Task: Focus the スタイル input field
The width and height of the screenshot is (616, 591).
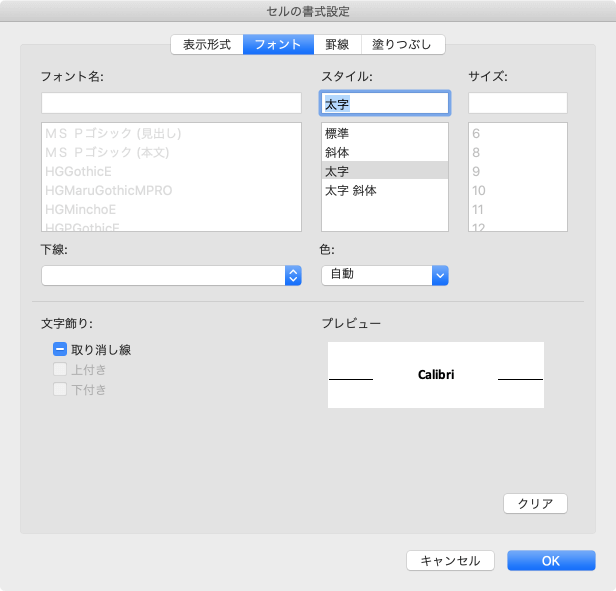Action: click(385, 103)
